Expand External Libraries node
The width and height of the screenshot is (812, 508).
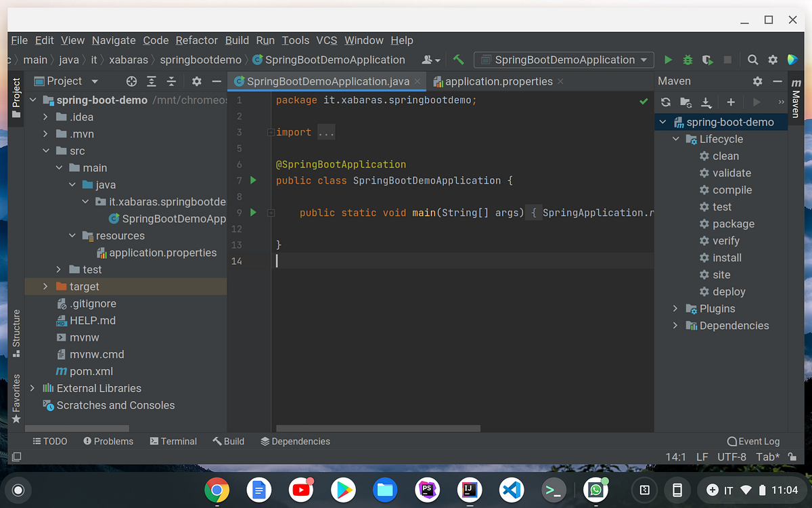[32, 388]
